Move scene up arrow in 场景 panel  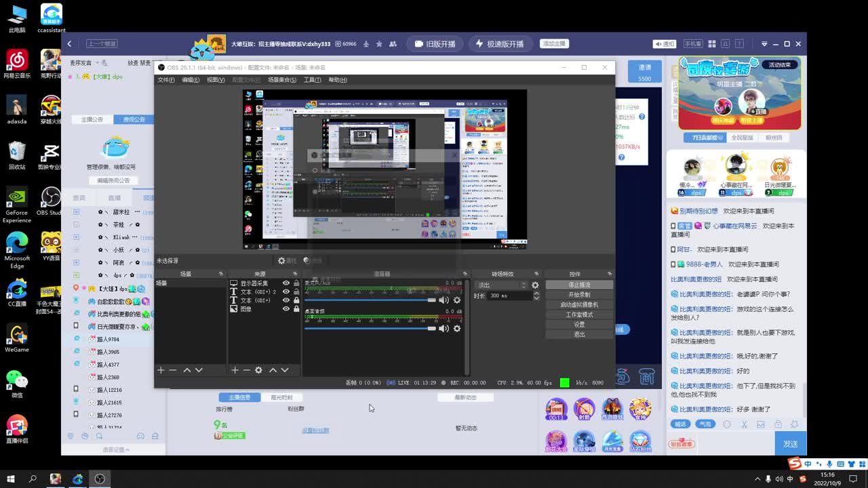tap(187, 370)
